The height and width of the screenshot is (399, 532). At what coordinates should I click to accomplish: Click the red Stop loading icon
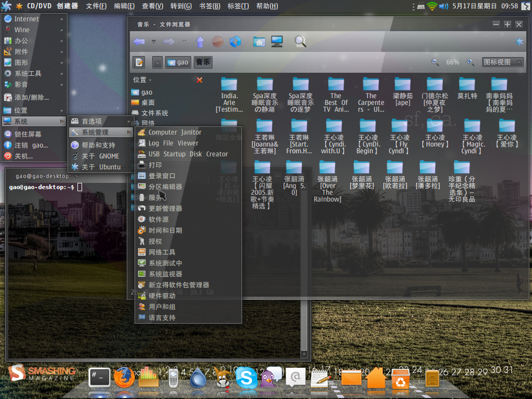click(x=218, y=42)
